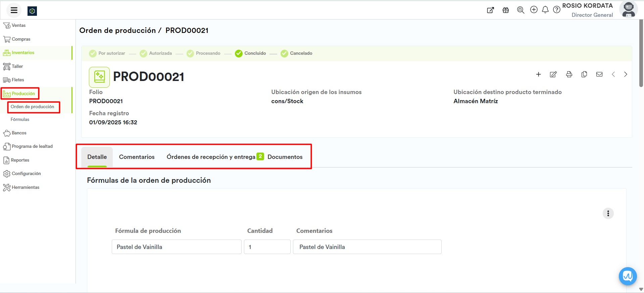
Task: Switch to the Comentarios tab
Action: point(137,157)
